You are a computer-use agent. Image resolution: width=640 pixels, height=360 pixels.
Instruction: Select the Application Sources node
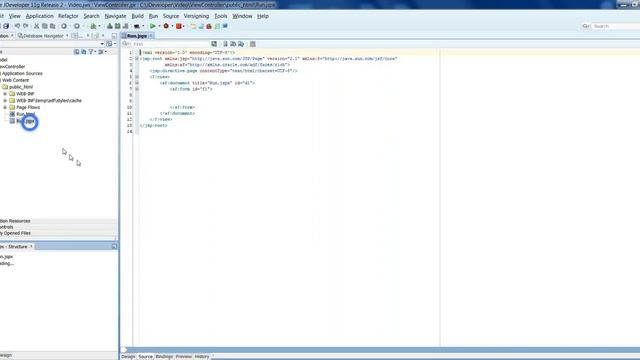tap(22, 73)
